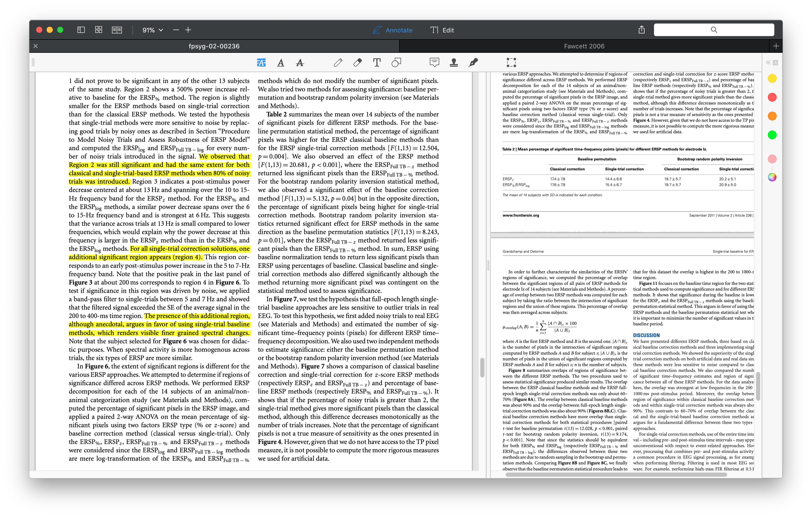The image size is (812, 517).
Task: Select the underline text tool
Action: [x=280, y=62]
